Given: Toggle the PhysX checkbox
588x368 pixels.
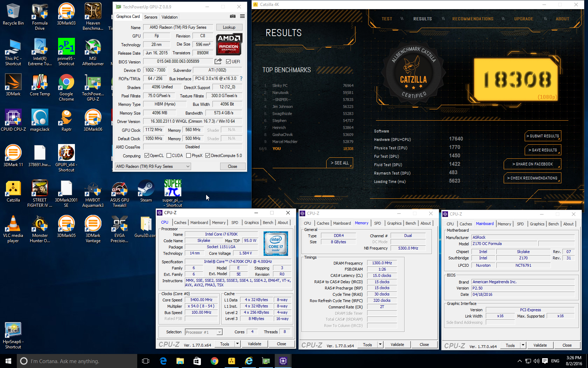Looking at the screenshot, I should [x=189, y=156].
